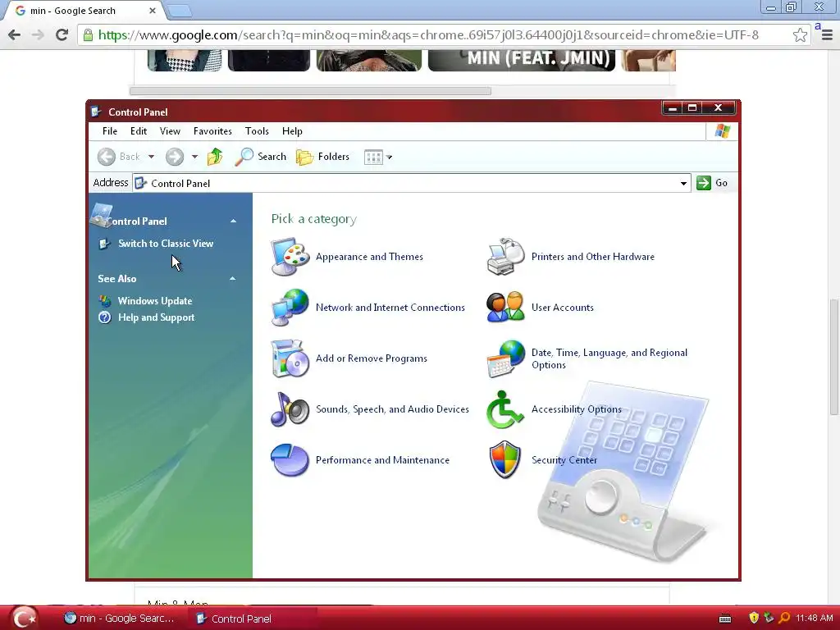Open the Edit menu
Screen dimensions: 840x630
click(x=138, y=131)
